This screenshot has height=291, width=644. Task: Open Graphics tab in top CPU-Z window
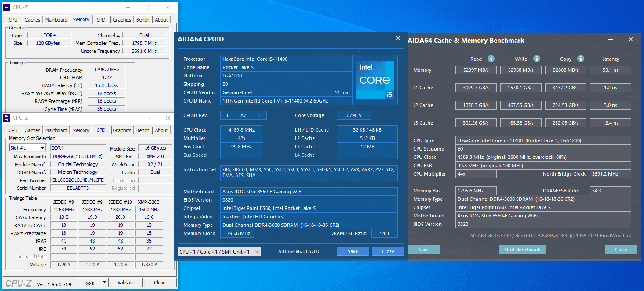[x=122, y=20]
